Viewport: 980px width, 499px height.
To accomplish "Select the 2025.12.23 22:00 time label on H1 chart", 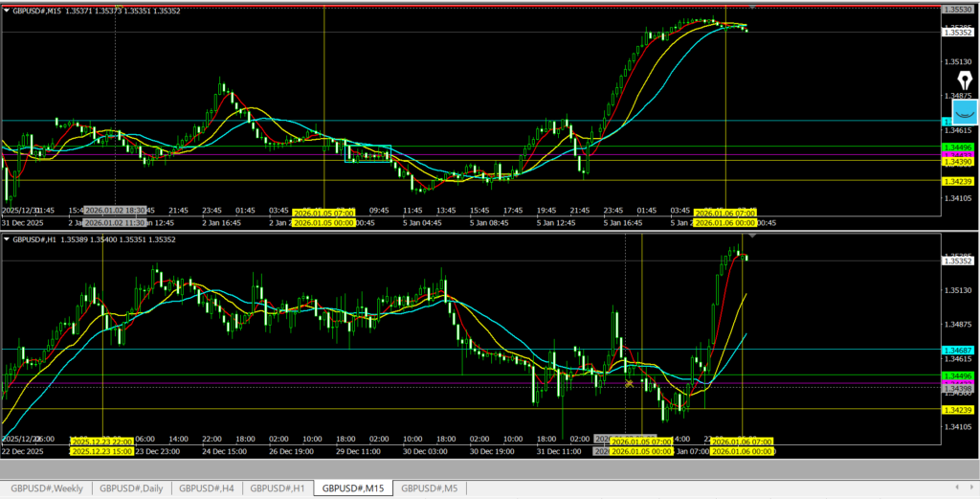I will (102, 442).
